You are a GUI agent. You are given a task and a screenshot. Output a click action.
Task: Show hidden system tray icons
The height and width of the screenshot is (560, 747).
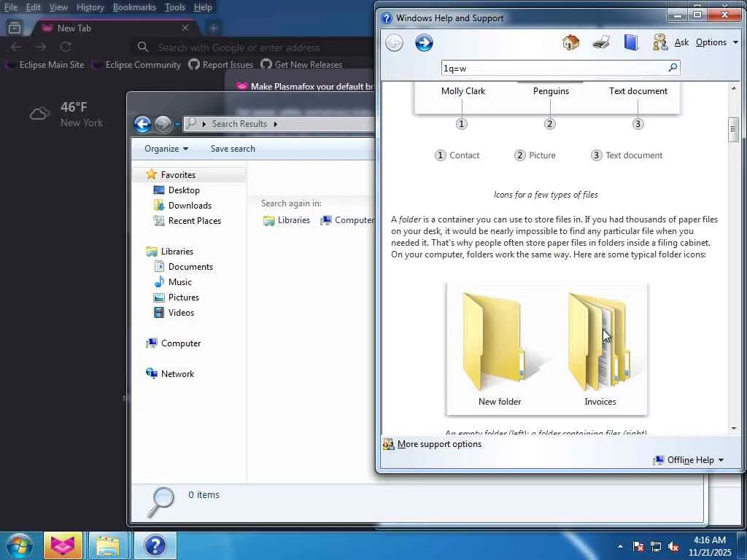pyautogui.click(x=620, y=546)
